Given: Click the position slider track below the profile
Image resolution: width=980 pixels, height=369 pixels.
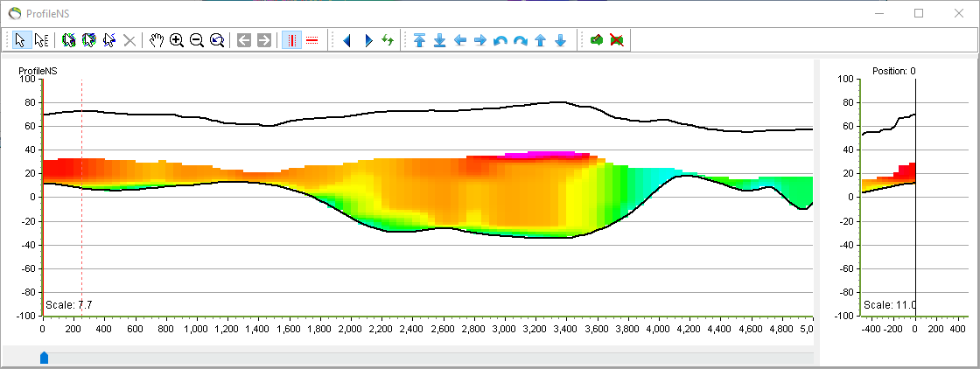Looking at the screenshot, I should click(x=428, y=357).
